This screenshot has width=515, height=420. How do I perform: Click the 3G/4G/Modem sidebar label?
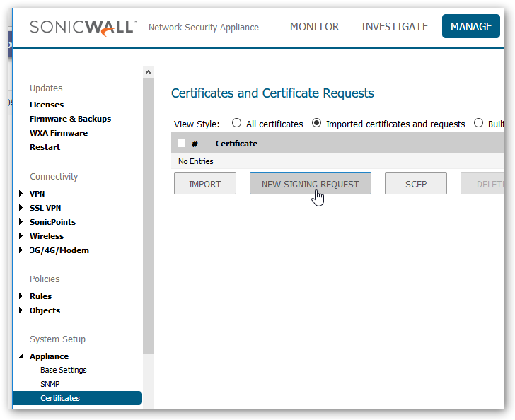tap(59, 250)
